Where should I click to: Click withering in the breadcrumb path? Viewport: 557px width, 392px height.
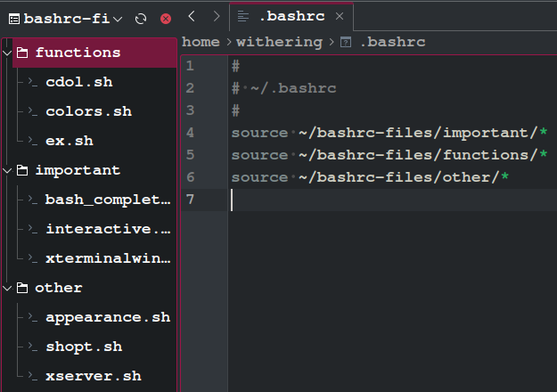[x=280, y=42]
